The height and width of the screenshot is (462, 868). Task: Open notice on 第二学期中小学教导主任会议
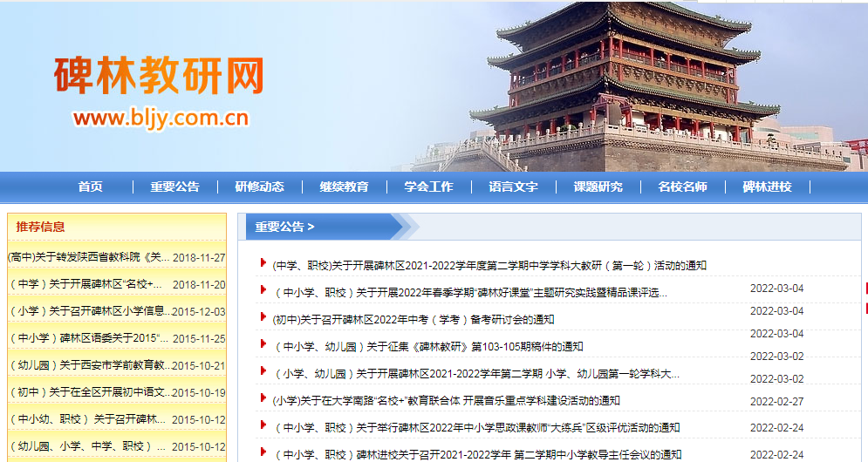pyautogui.click(x=478, y=455)
